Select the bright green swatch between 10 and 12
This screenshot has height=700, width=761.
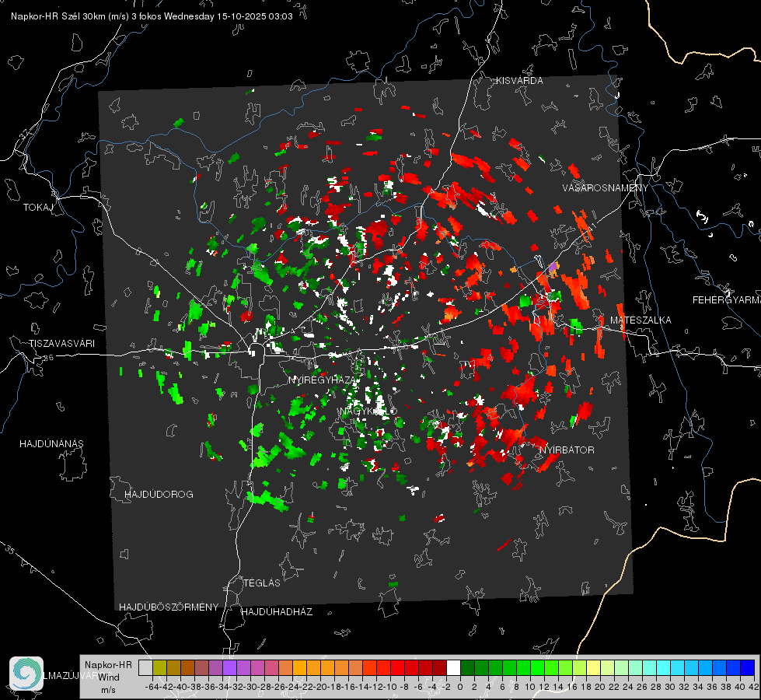[538, 668]
